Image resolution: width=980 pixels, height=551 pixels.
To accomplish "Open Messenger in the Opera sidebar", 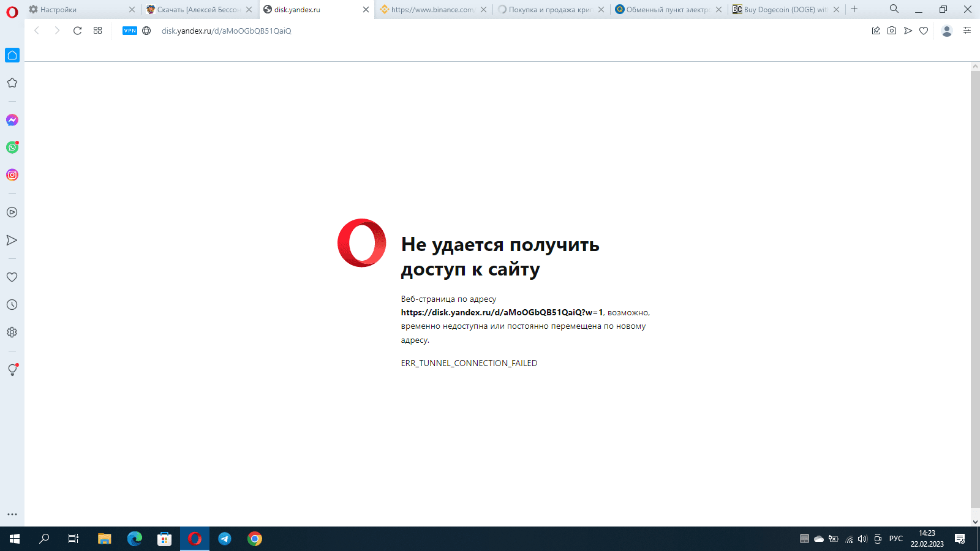I will coord(12,120).
